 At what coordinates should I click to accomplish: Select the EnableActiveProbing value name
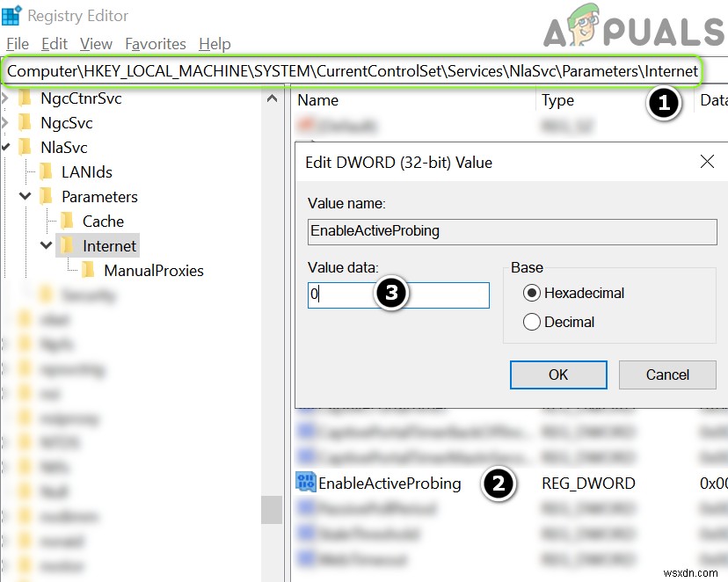389,484
